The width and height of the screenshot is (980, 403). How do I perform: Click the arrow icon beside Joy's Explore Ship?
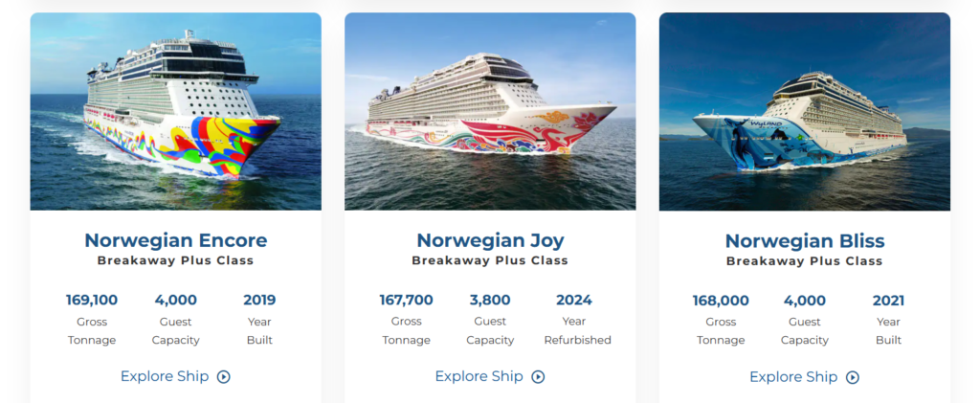[538, 377]
